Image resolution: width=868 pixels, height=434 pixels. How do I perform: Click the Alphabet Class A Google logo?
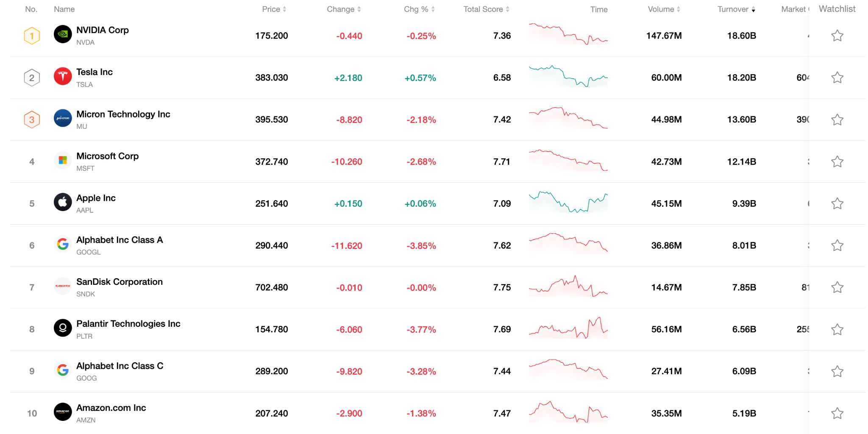pos(63,245)
